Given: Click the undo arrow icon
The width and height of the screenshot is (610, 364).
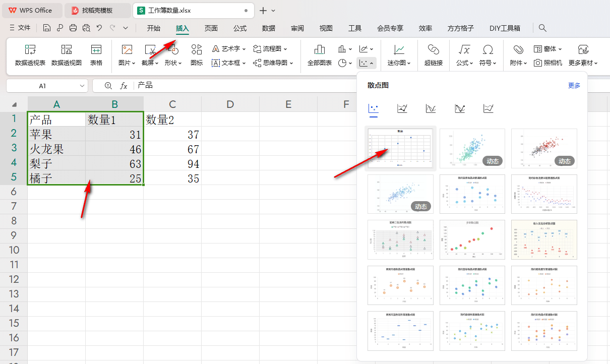Looking at the screenshot, I should (x=99, y=28).
